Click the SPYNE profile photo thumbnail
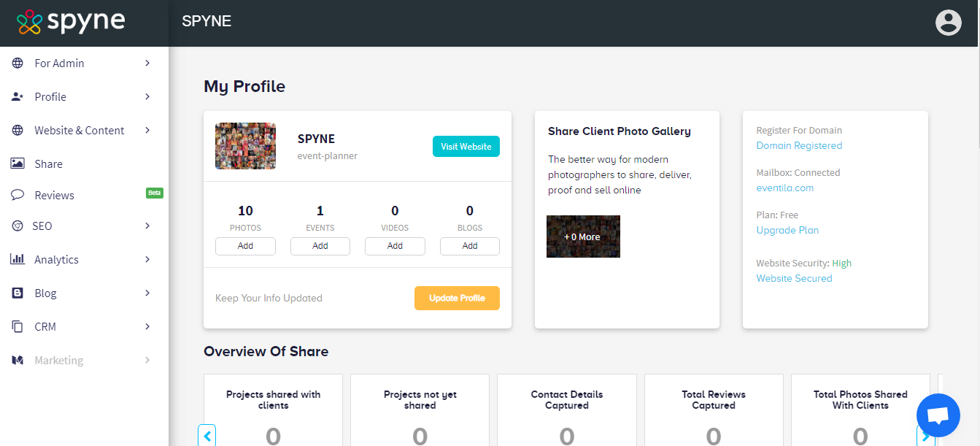 (245, 146)
